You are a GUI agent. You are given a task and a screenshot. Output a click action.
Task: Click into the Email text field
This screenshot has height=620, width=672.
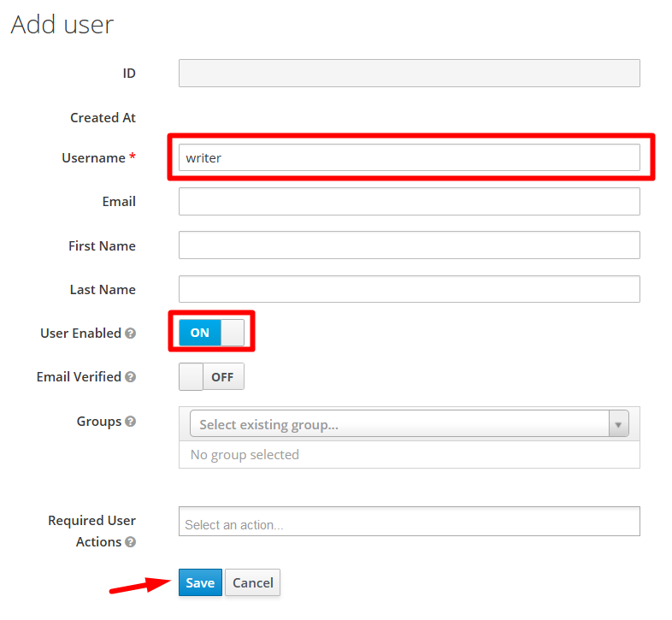[409, 202]
